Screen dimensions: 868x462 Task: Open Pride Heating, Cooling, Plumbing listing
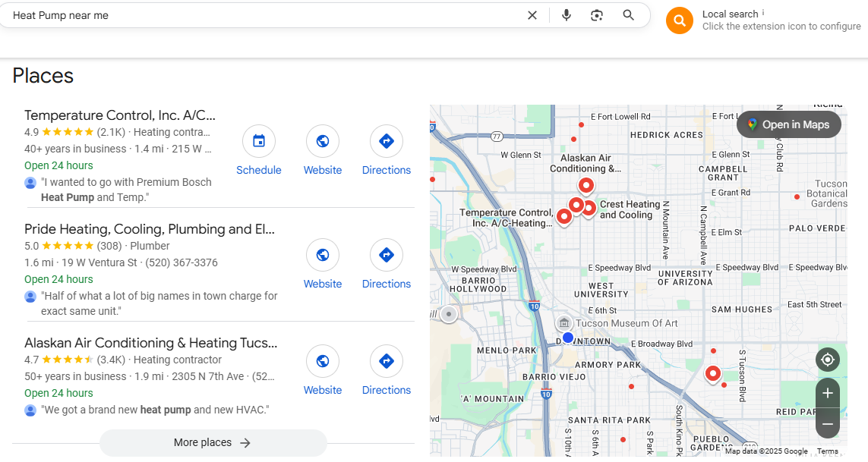(x=150, y=229)
